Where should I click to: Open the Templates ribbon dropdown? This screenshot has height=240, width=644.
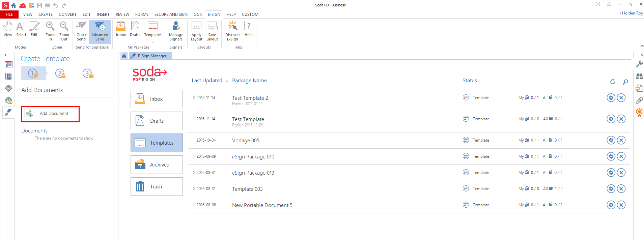[x=153, y=42]
